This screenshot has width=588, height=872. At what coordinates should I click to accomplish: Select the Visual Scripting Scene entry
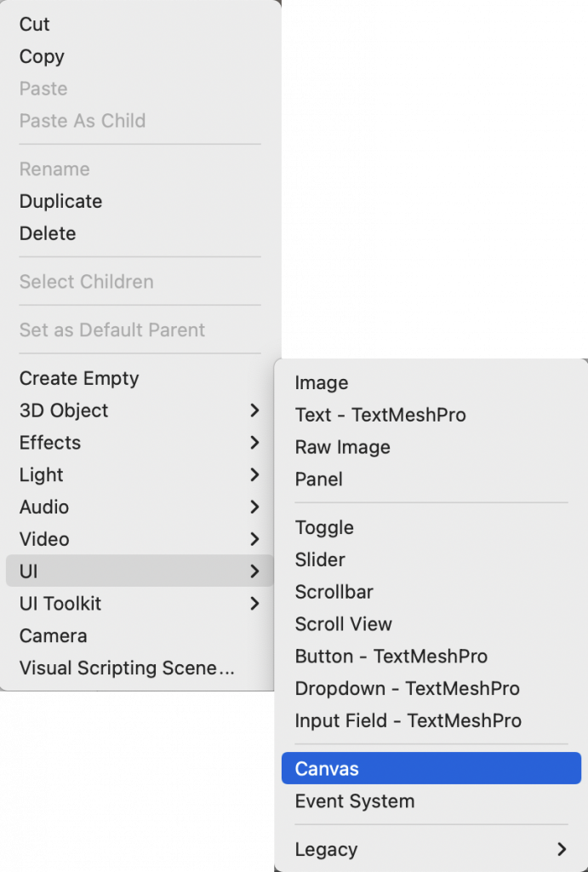(x=127, y=668)
